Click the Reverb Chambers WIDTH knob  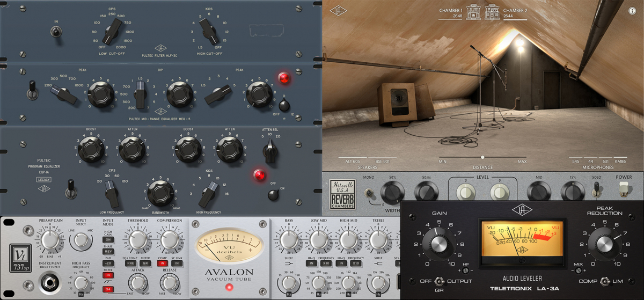(392, 193)
